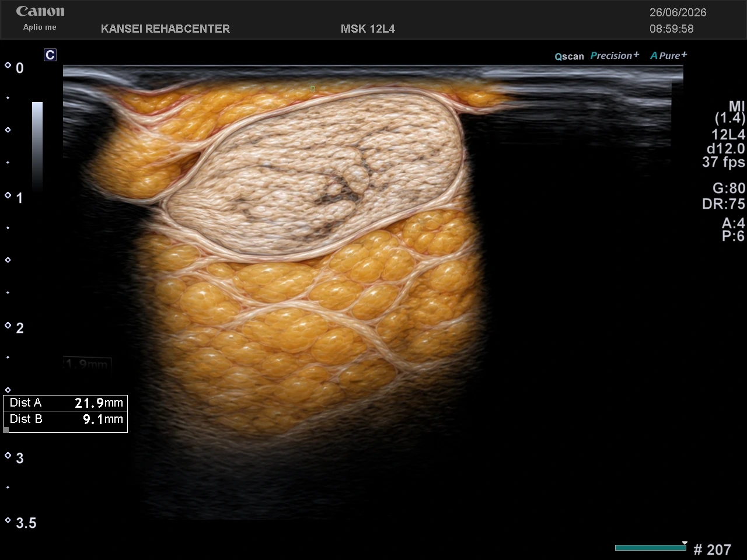The image size is (747, 560).
Task: Click the green B caliper label on the image
Action: pos(313,89)
